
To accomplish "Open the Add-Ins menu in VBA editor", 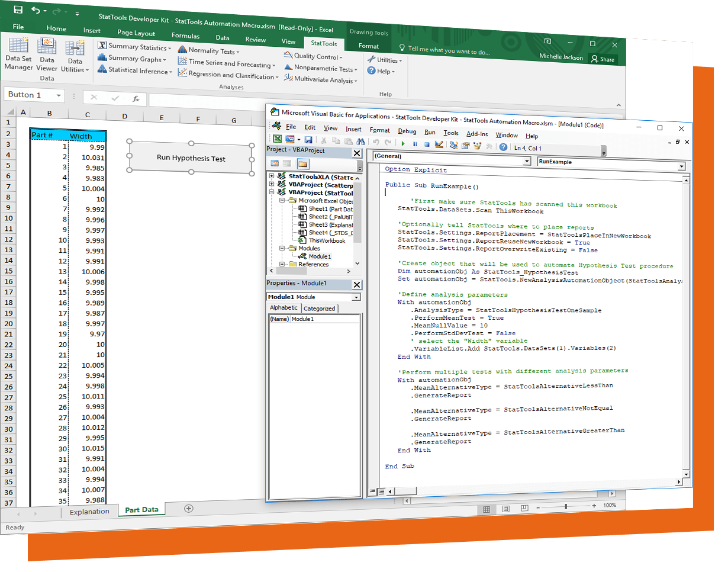I will 477,134.
